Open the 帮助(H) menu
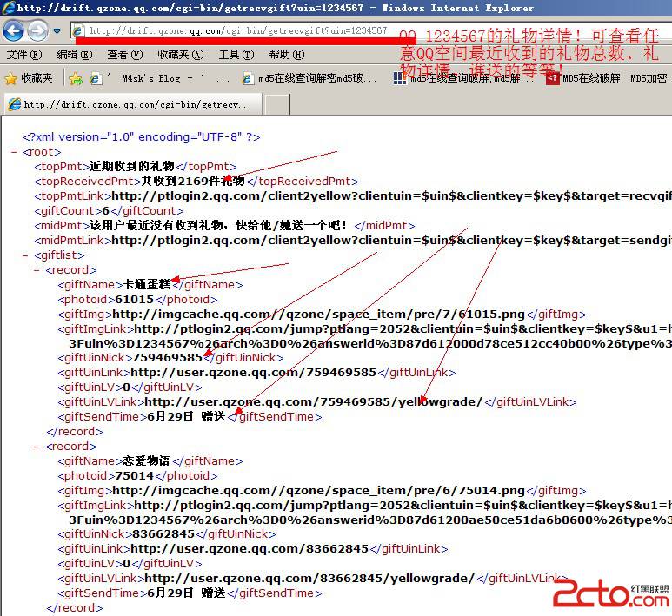The height and width of the screenshot is (616, 672). click(287, 55)
